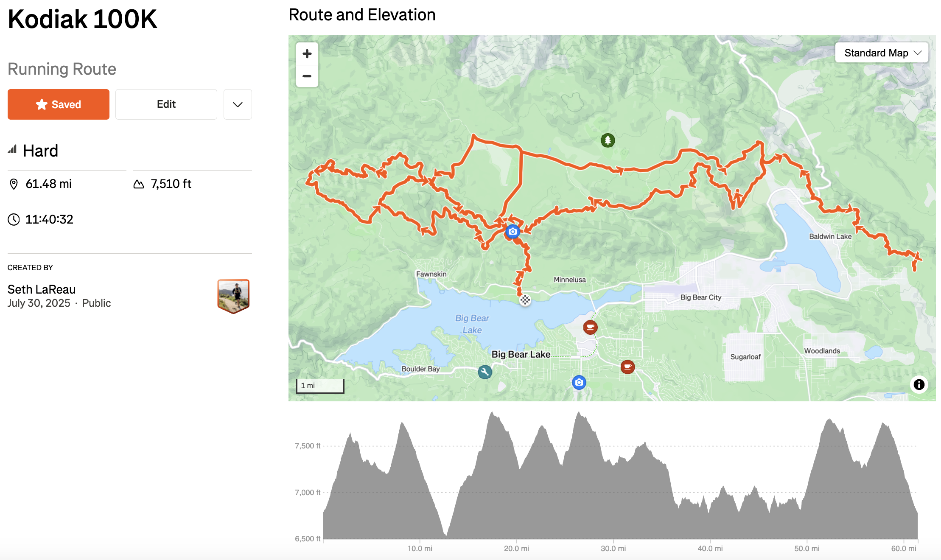Open the blue photo marker on the route

[513, 231]
